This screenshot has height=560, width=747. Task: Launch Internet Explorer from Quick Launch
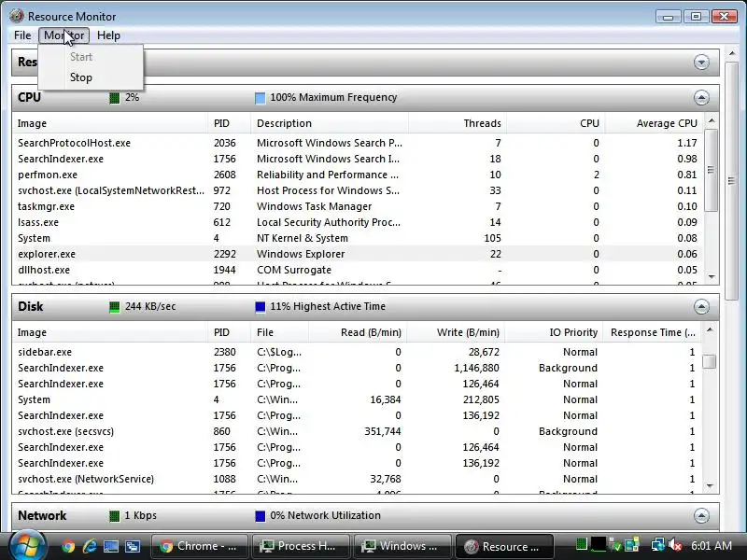tap(90, 546)
